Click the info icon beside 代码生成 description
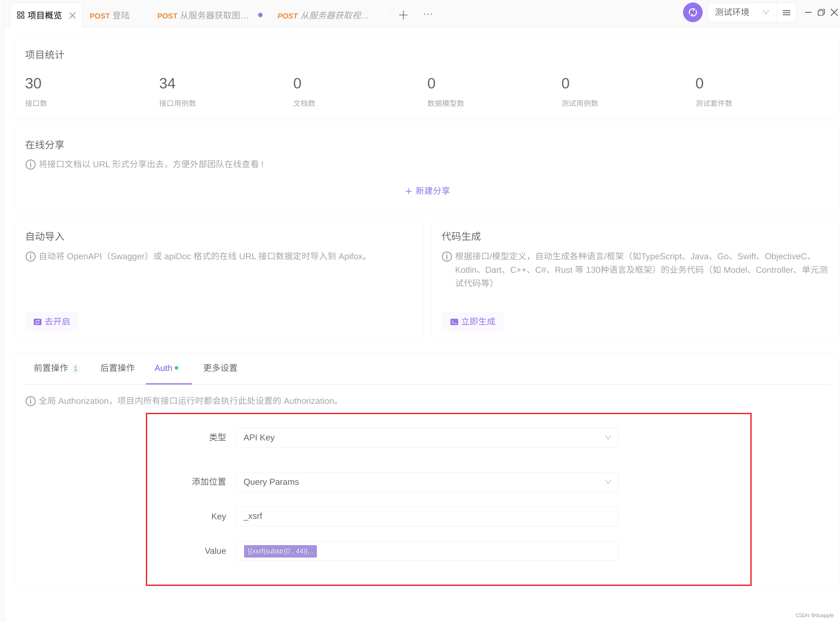The height and width of the screenshot is (622, 840). tap(447, 257)
